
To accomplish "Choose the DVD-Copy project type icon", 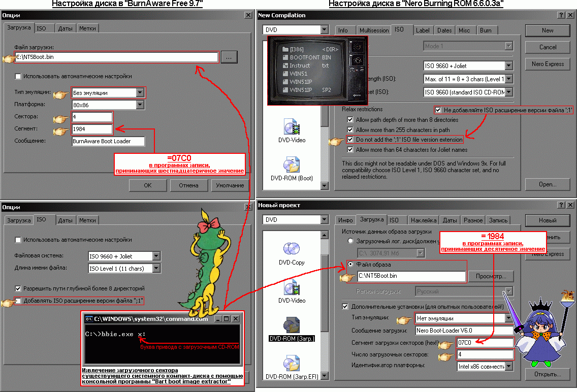I will (x=292, y=249).
